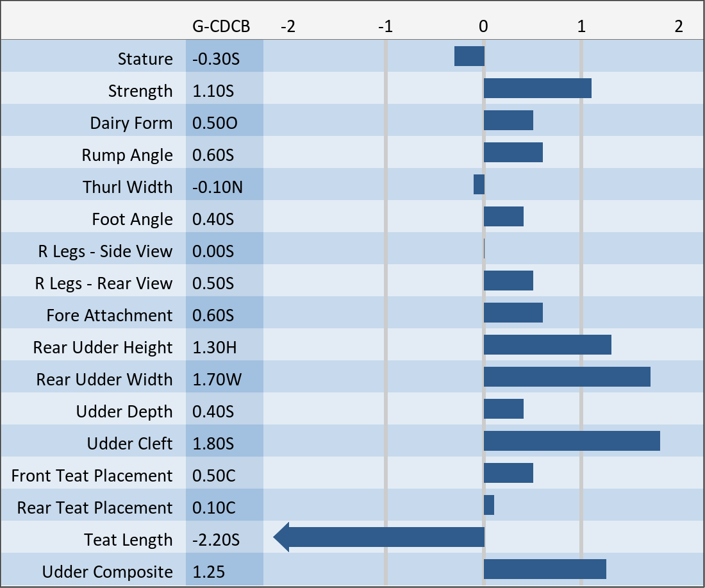Image resolution: width=705 pixels, height=588 pixels.
Task: Select the Udder Depth label
Action: [124, 412]
